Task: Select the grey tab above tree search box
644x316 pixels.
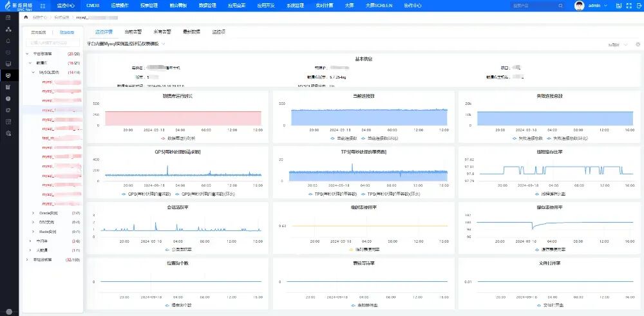Action: [38, 32]
